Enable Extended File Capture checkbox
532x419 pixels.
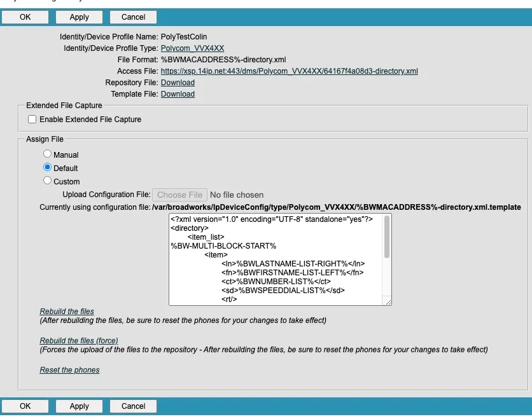32,120
